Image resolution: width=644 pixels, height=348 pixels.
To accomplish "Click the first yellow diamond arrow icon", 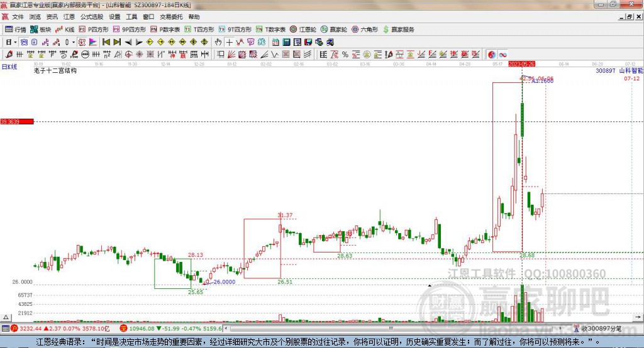I will click(x=150, y=42).
